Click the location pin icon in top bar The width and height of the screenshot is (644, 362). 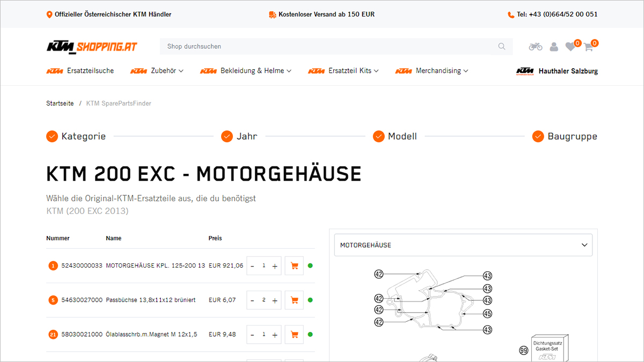point(49,14)
